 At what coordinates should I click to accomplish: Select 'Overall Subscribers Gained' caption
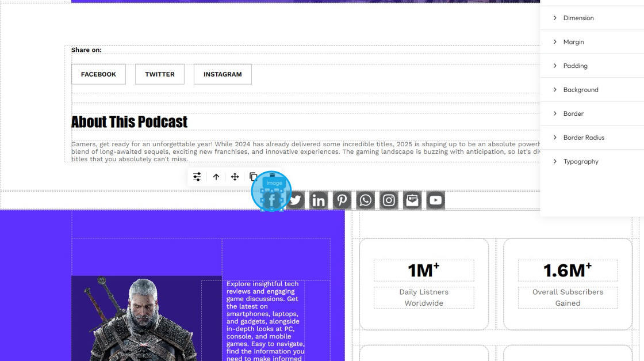pyautogui.click(x=568, y=298)
